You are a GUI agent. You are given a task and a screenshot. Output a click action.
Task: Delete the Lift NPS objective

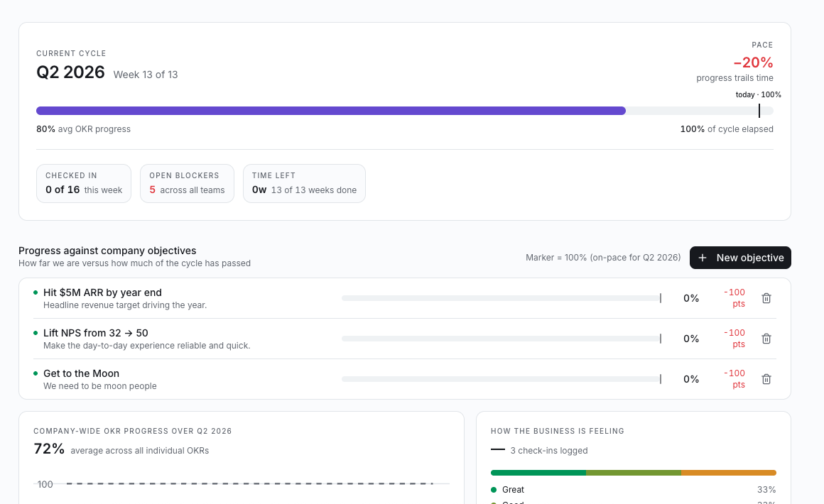coord(766,339)
